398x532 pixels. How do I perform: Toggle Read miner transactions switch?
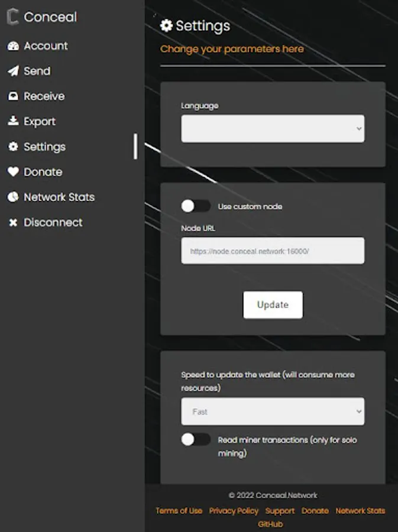[x=196, y=440]
